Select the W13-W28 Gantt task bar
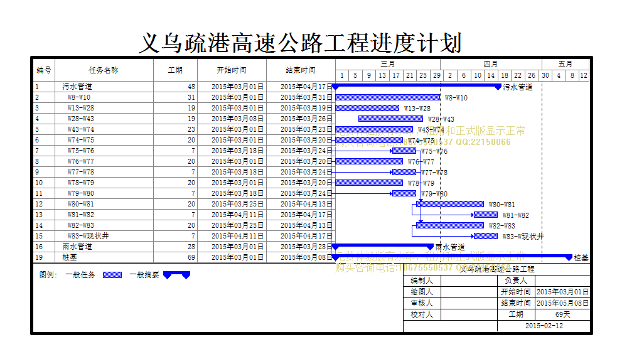 [x=367, y=108]
